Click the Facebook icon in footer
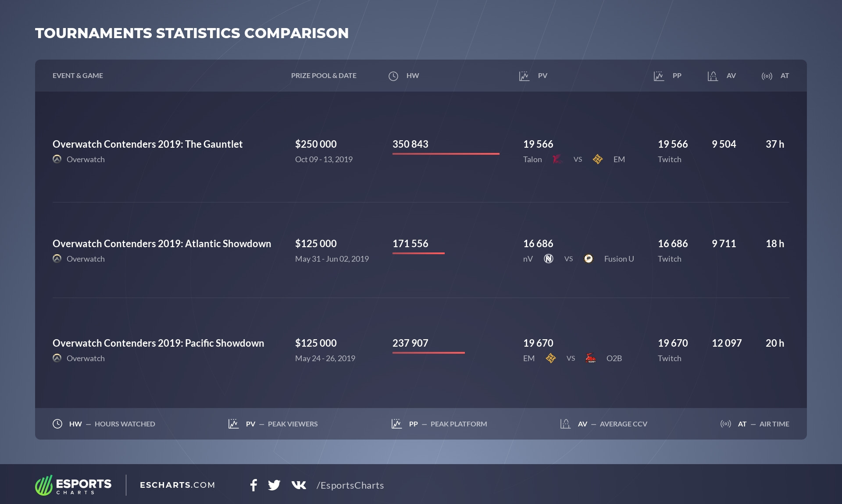This screenshot has height=504, width=842. (253, 485)
